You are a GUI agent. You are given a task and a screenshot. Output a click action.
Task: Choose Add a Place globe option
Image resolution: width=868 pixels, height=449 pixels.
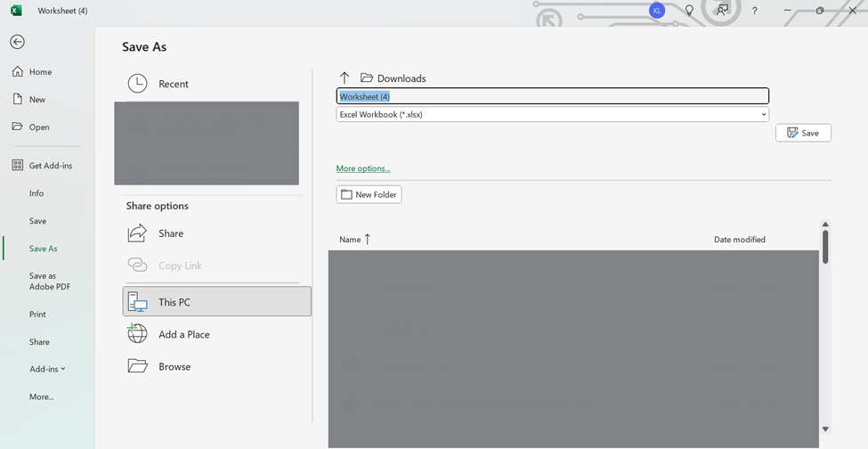tap(183, 334)
